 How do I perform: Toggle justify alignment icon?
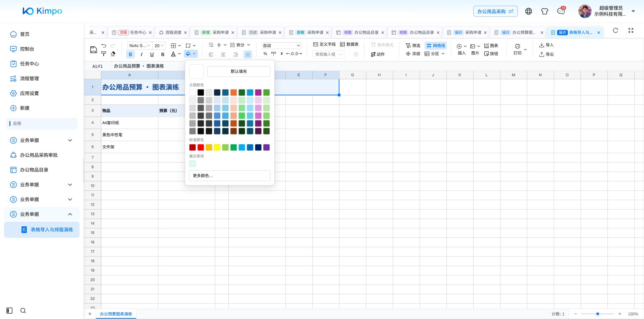coord(248,54)
